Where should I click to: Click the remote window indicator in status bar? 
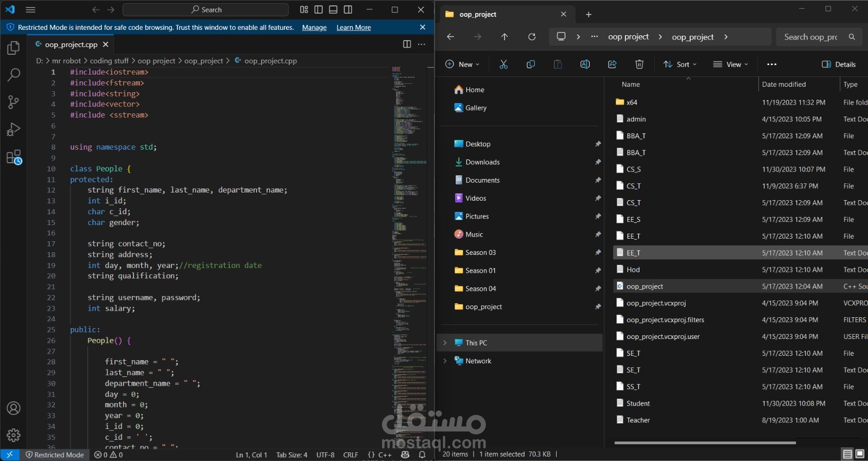click(x=10, y=455)
